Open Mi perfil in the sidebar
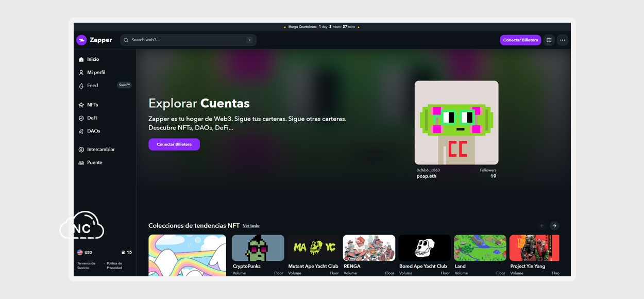The width and height of the screenshot is (644, 299). [96, 72]
